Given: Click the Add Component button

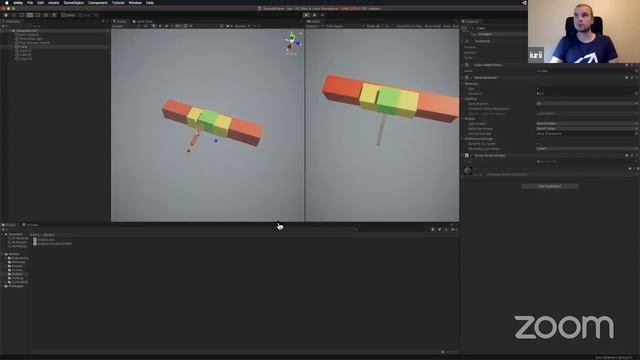Looking at the screenshot, I should [x=549, y=186].
